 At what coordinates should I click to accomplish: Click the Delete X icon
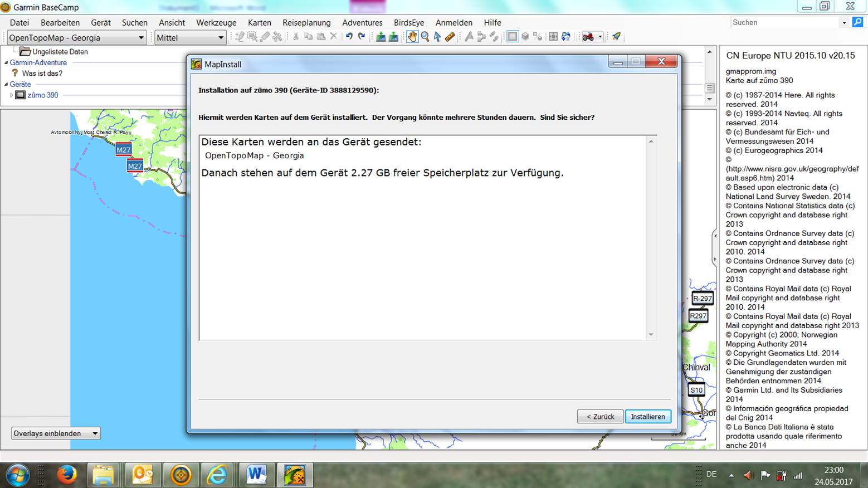(x=333, y=37)
